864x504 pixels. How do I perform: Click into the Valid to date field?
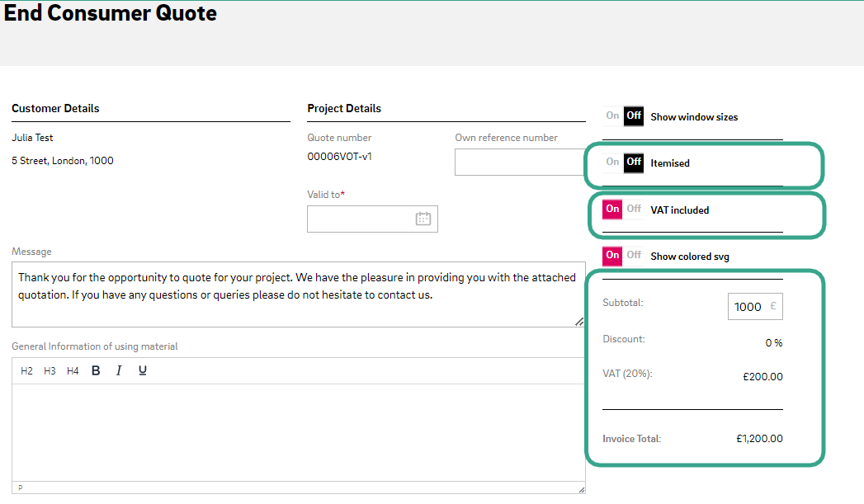tap(361, 219)
